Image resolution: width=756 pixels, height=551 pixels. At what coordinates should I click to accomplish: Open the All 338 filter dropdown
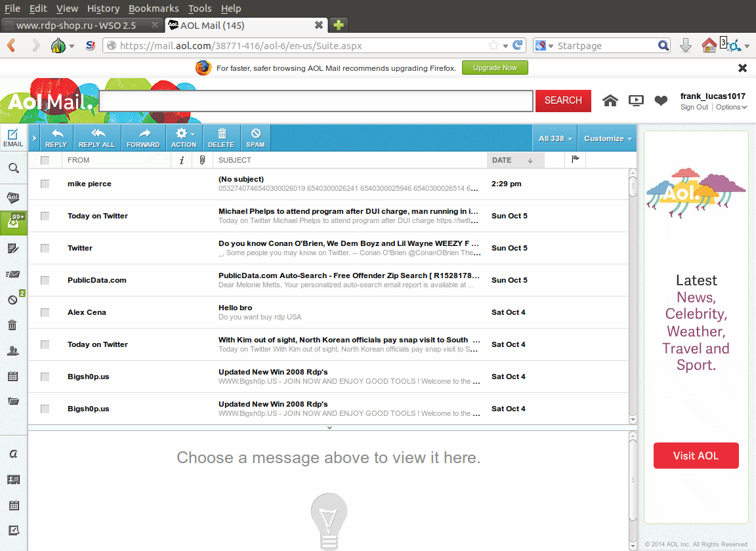coord(555,138)
